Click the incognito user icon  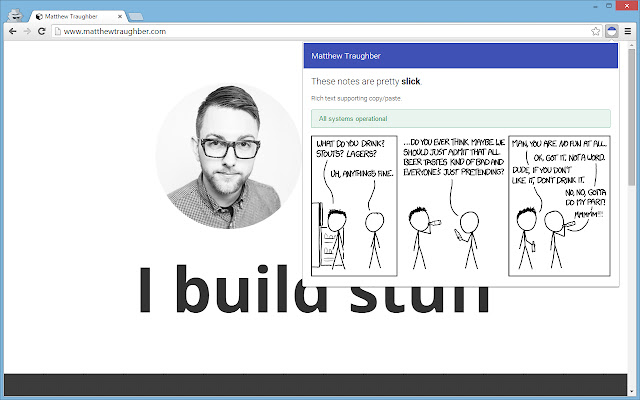(x=16, y=16)
